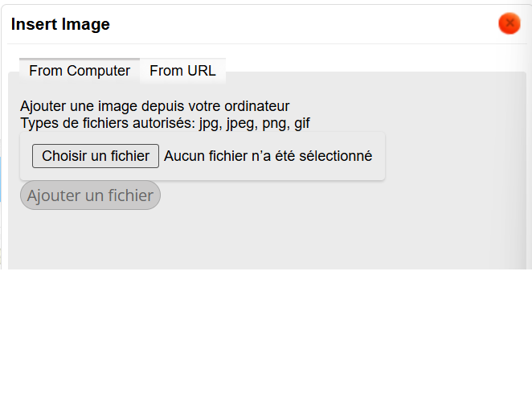Viewport: 532px width, 411px height.
Task: Close the Insert Image dialog
Action: point(509,24)
